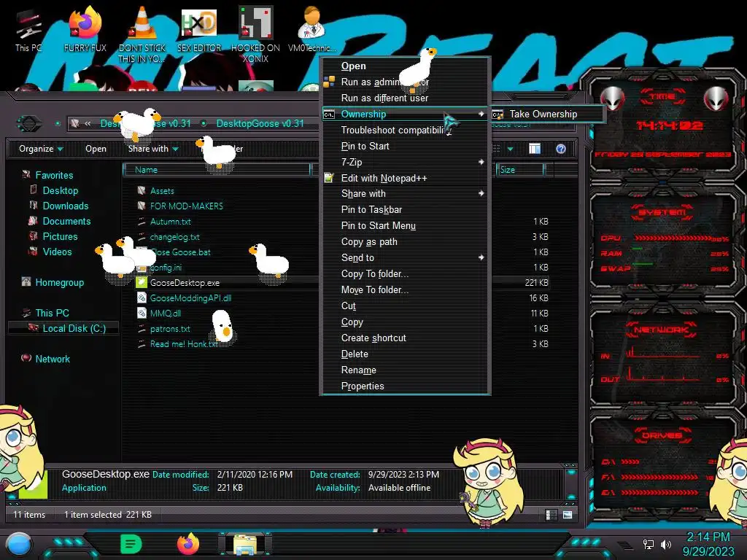The image size is (747, 560).
Task: Switch to details view icon in status bar
Action: pyautogui.click(x=551, y=515)
